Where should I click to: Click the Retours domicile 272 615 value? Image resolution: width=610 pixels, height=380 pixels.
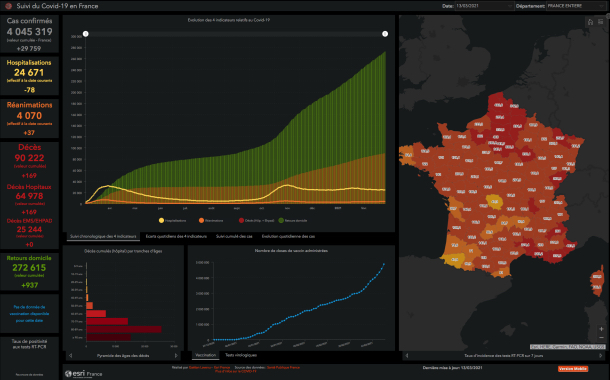coord(29,268)
